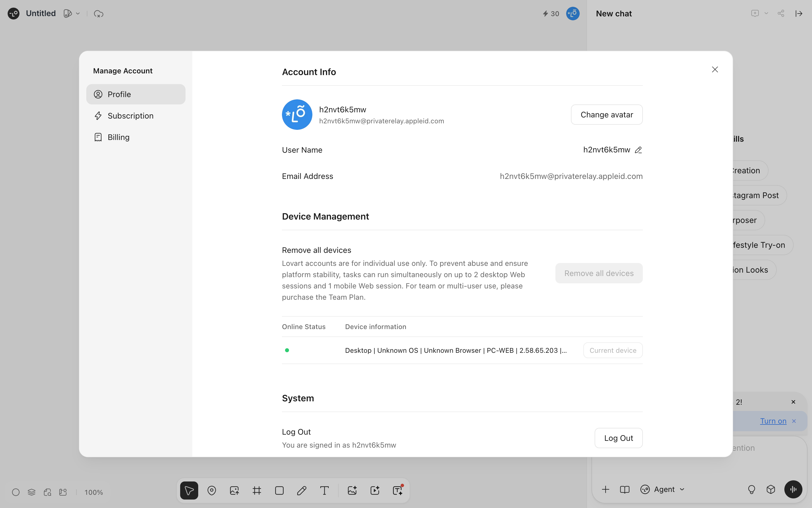Viewport: 812px width, 508px height.
Task: Expand the new chat options chevron
Action: [766, 14]
